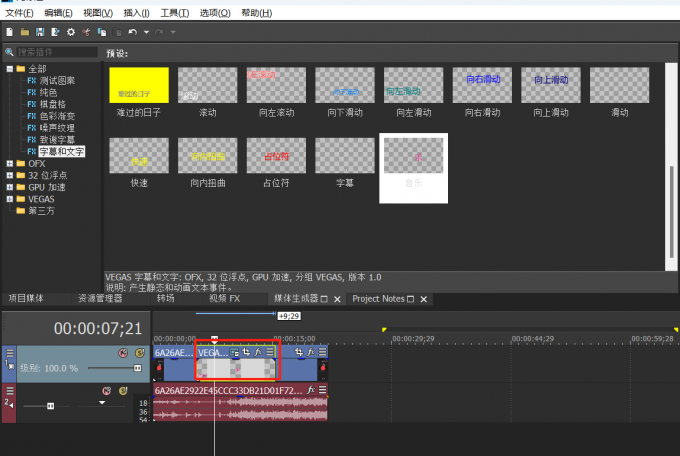
Task: Switch to the 转场 tab
Action: [166, 299]
